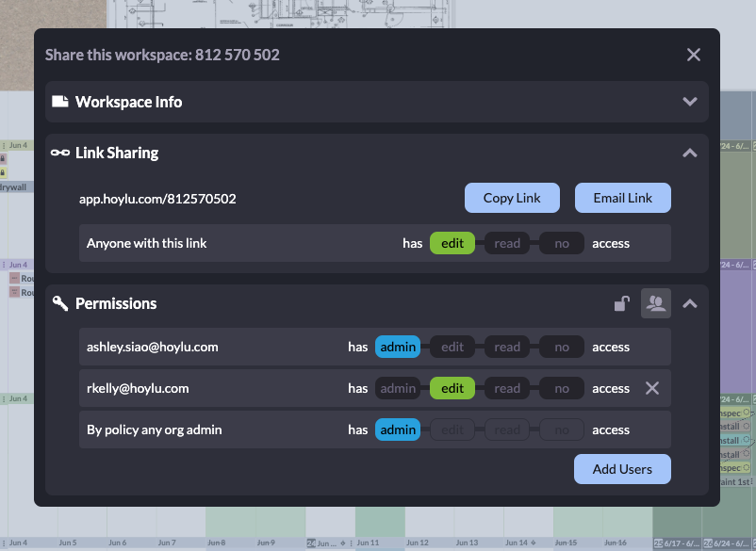The width and height of the screenshot is (756, 551).
Task: Click the Jun 11 date in background timeline
Action: tap(368, 543)
